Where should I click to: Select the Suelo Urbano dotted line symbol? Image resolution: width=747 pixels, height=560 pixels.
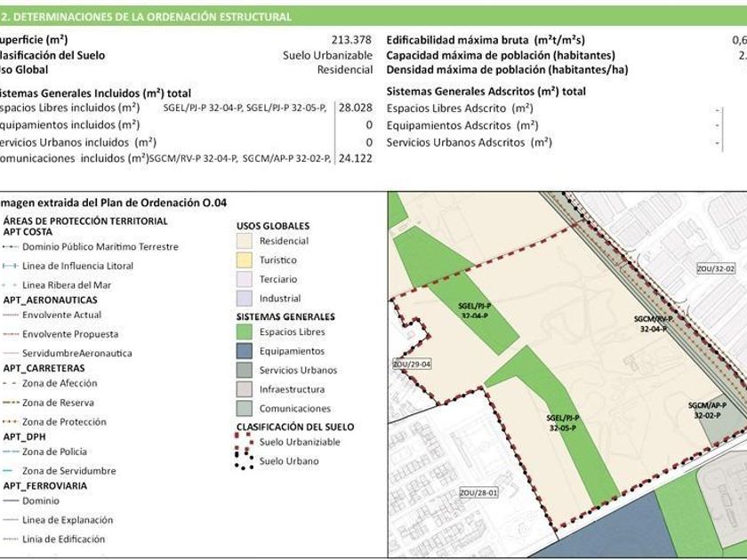click(x=245, y=461)
